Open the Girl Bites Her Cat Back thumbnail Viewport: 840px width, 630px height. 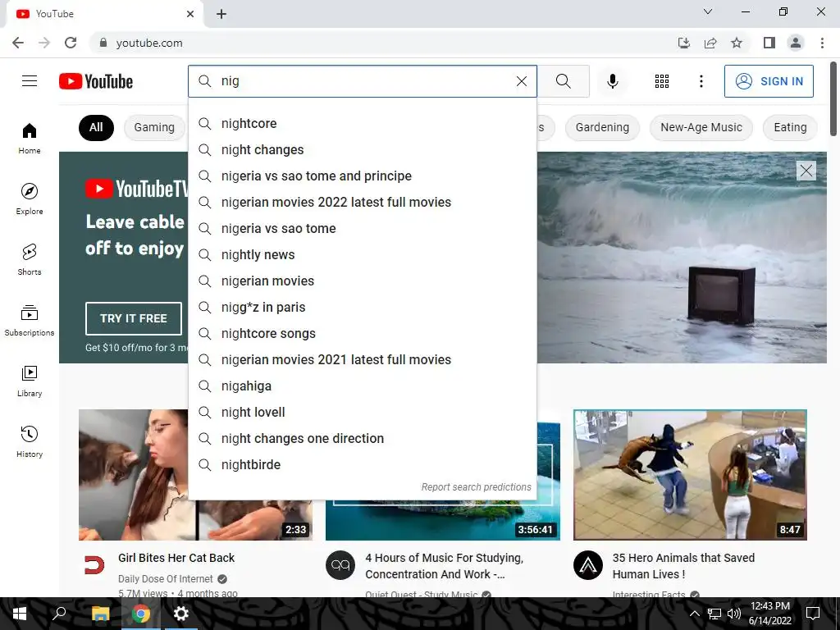[134, 475]
